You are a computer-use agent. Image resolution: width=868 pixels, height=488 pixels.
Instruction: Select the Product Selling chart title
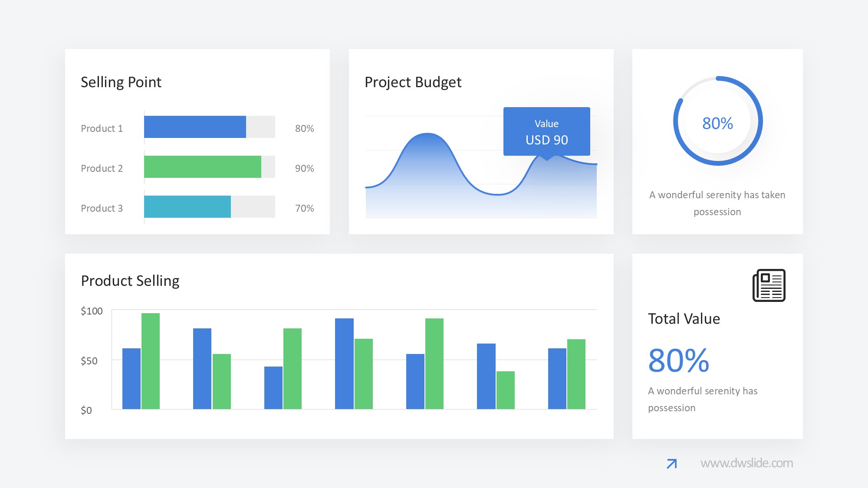[x=130, y=281]
